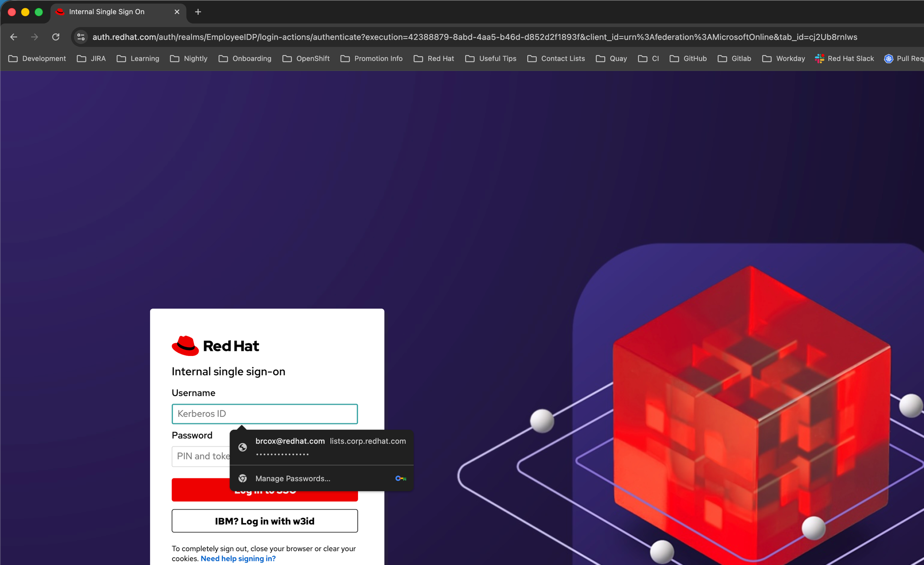Open the Workday bookmarks folder
The image size is (924, 565).
point(784,59)
